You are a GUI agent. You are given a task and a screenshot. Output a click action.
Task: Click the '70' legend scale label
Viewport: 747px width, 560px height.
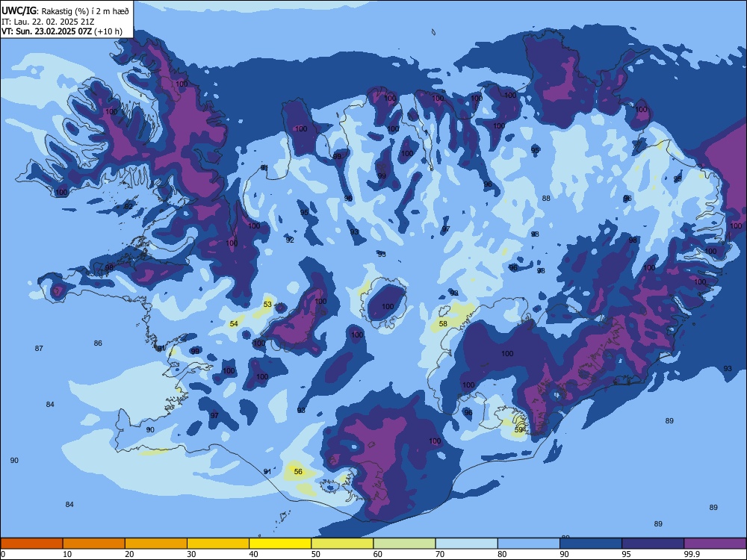pos(440,554)
